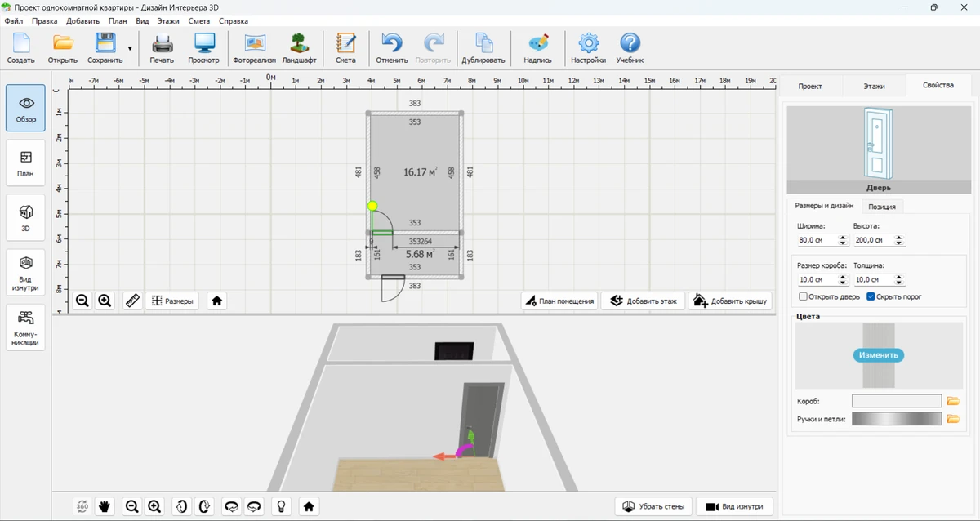Duplicate the object with Дублировать
The width and height of the screenshot is (980, 521).
[483, 48]
